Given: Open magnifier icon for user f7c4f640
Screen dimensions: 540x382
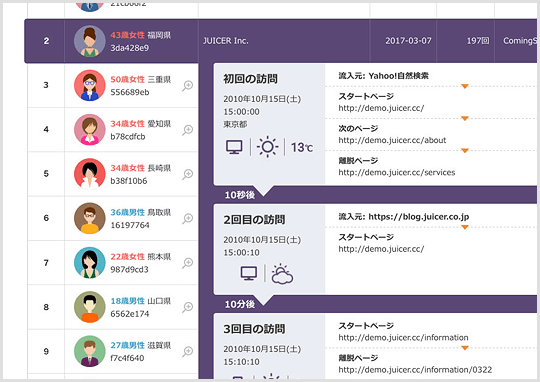Looking at the screenshot, I should tap(188, 351).
